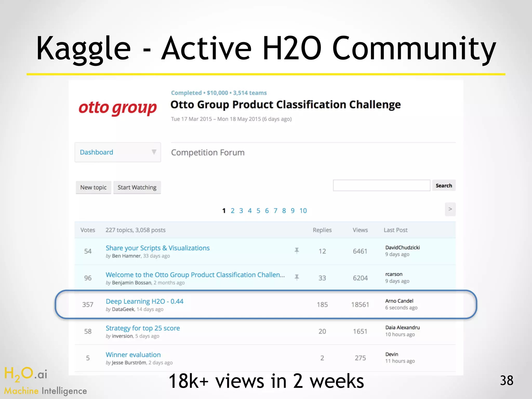
Task: Click the Search button
Action: pyautogui.click(x=444, y=185)
